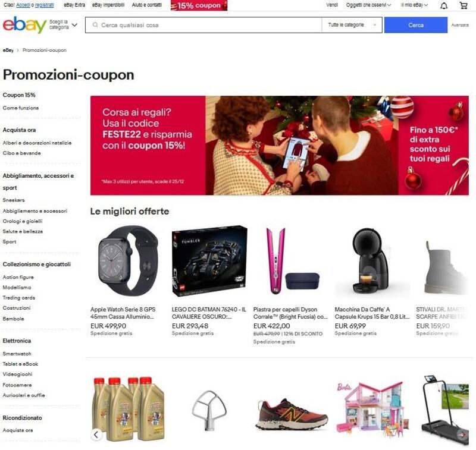Open the Tutte le categorie dropdown
The image size is (476, 450).
point(352,25)
